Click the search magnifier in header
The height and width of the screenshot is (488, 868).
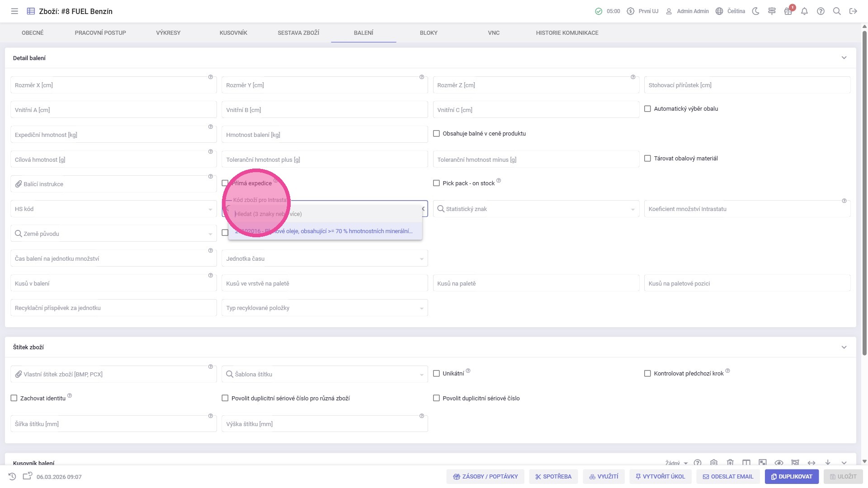(x=837, y=11)
